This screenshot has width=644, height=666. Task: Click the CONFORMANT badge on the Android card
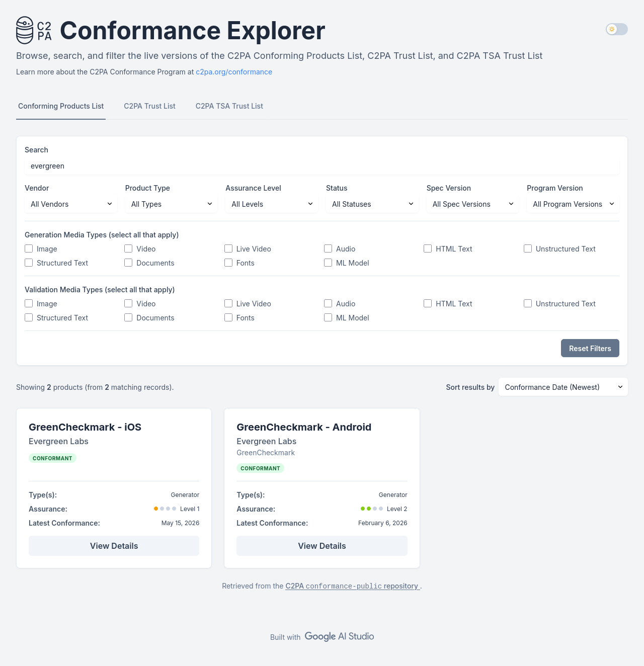tap(260, 468)
